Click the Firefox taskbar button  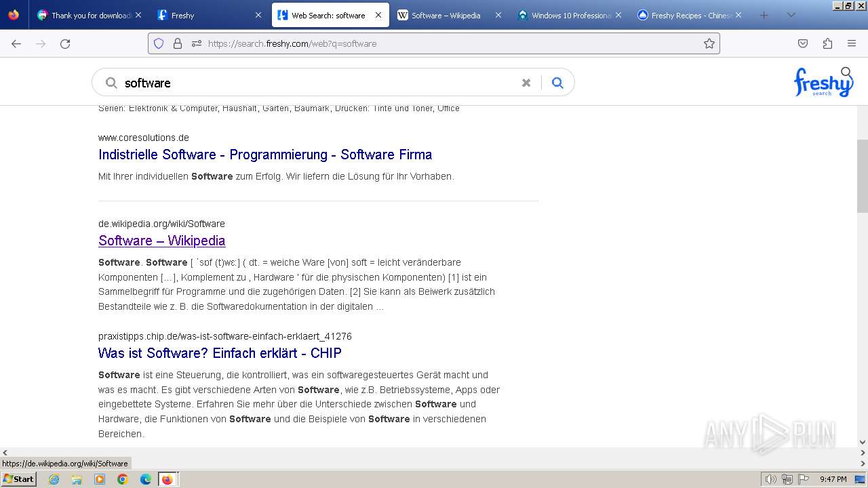click(167, 479)
